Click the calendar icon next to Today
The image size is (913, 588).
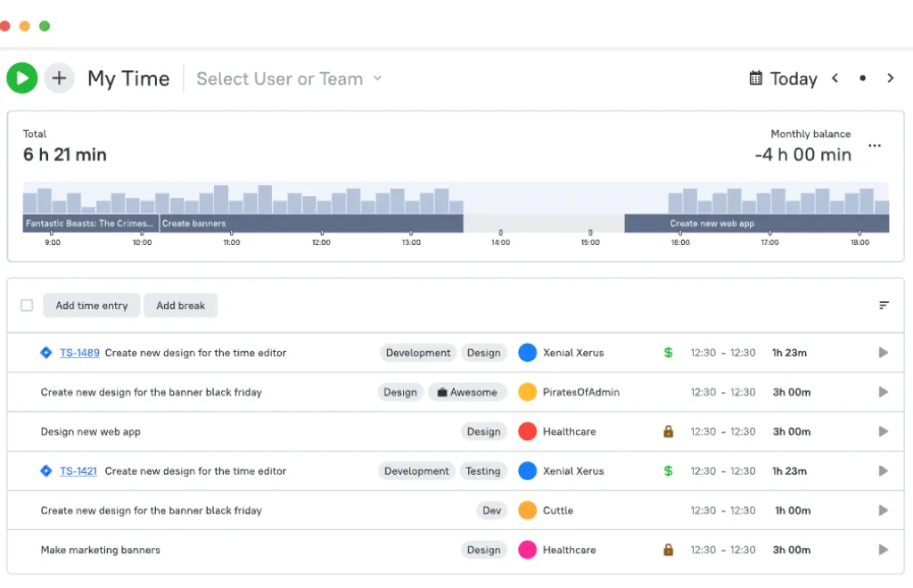click(756, 78)
